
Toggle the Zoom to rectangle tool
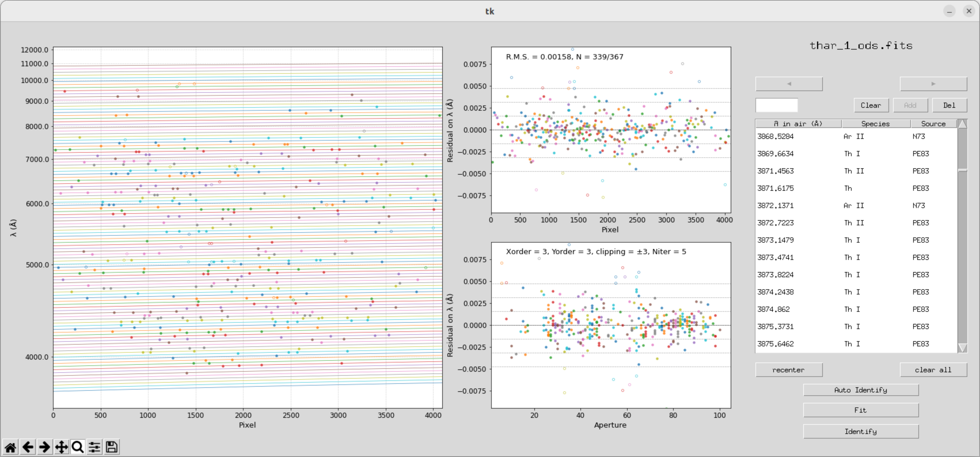pyautogui.click(x=78, y=447)
